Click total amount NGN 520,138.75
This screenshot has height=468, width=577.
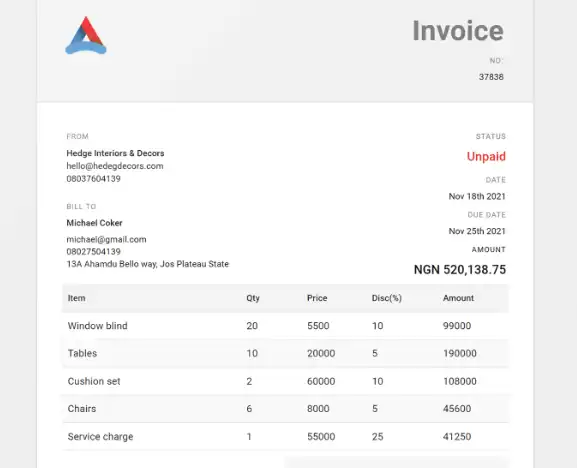tap(460, 270)
